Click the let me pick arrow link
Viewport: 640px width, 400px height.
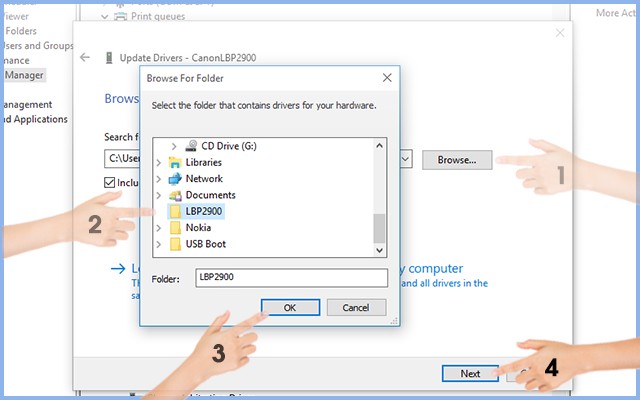click(x=118, y=269)
